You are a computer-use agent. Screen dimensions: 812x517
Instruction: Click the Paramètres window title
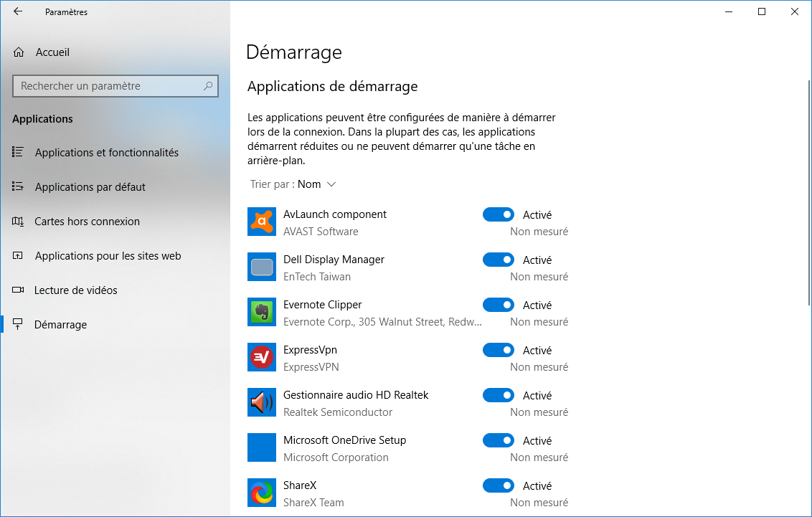click(66, 12)
